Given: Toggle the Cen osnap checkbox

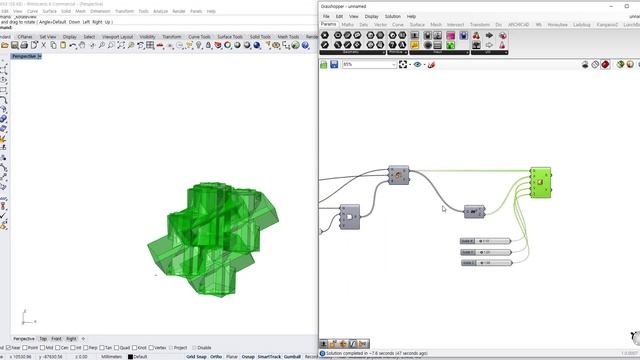Looking at the screenshot, I should click(x=58, y=348).
